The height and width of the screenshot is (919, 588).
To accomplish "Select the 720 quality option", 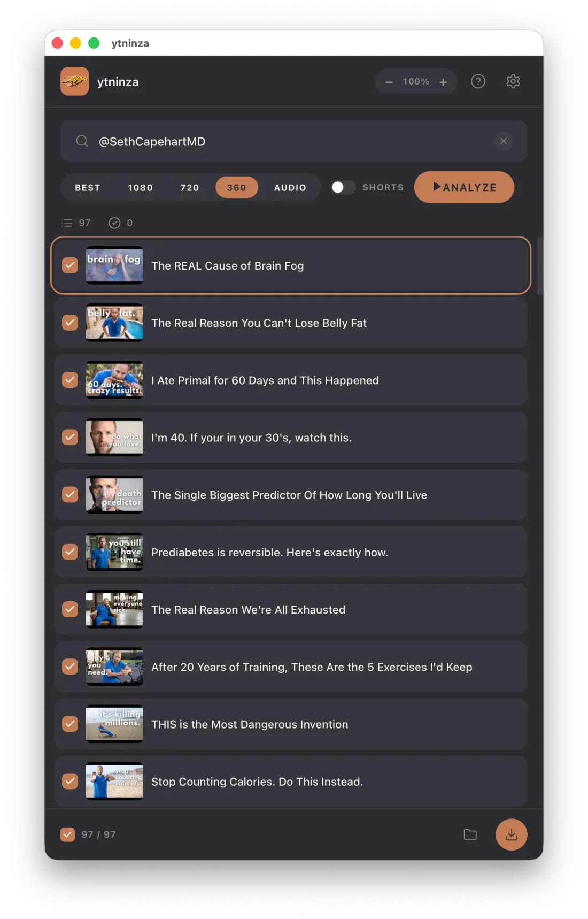I will 190,188.
